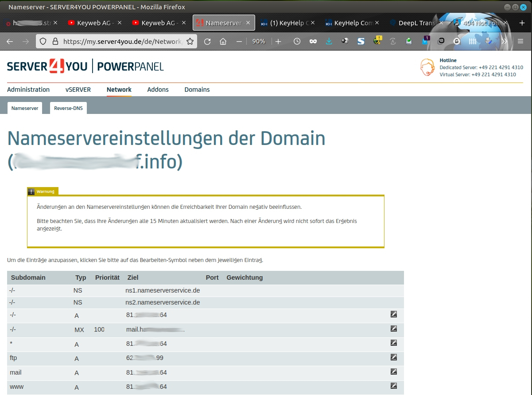The width and height of the screenshot is (532, 395).
Task: Open edit for the www subdomain entry
Action: coord(393,386)
